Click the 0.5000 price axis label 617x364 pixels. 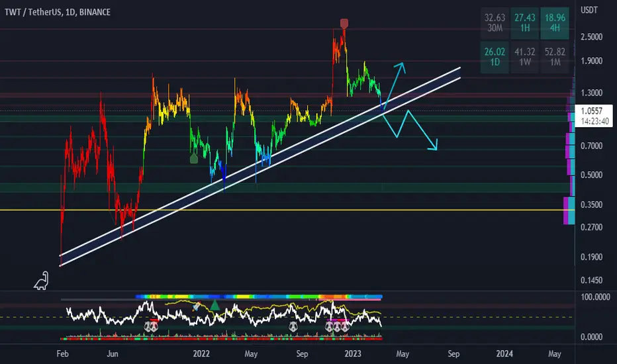click(x=591, y=175)
